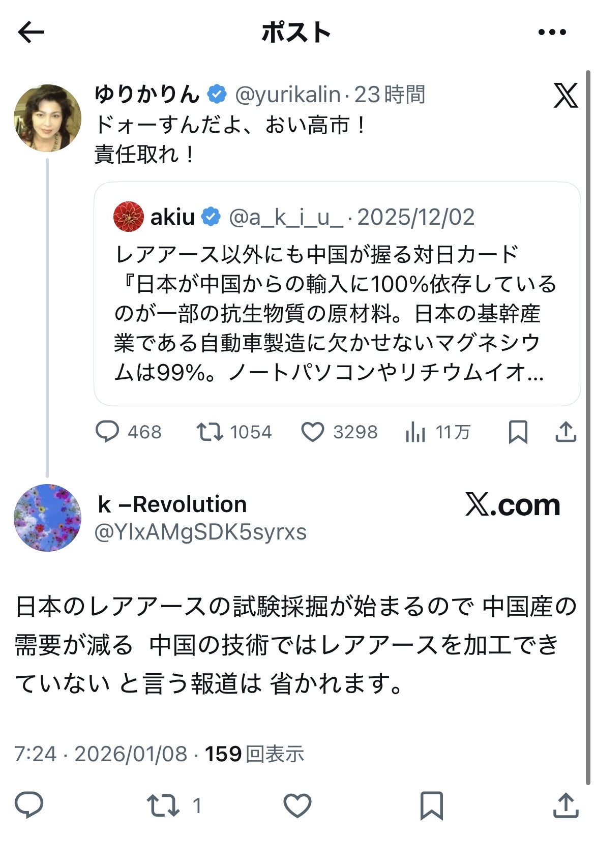This screenshot has height=868, width=595.
Task: Open the @yurikalin handle link
Action: pyautogui.click(x=287, y=95)
